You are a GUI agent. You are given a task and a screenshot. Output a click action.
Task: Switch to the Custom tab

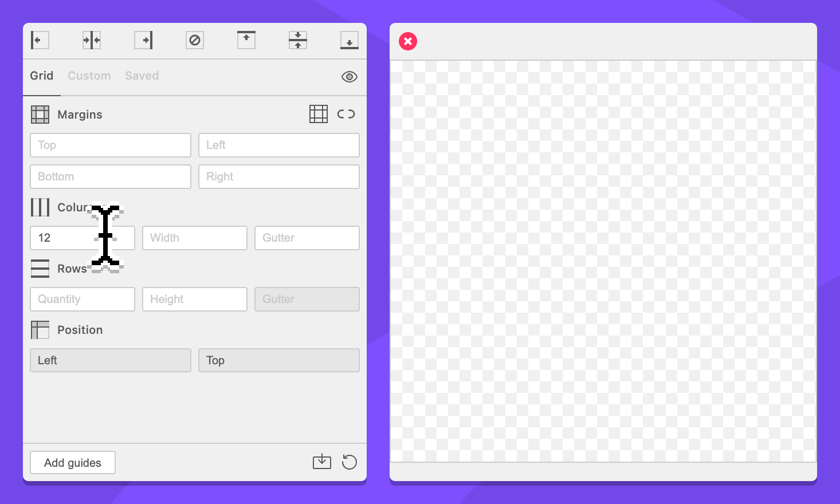pos(89,76)
